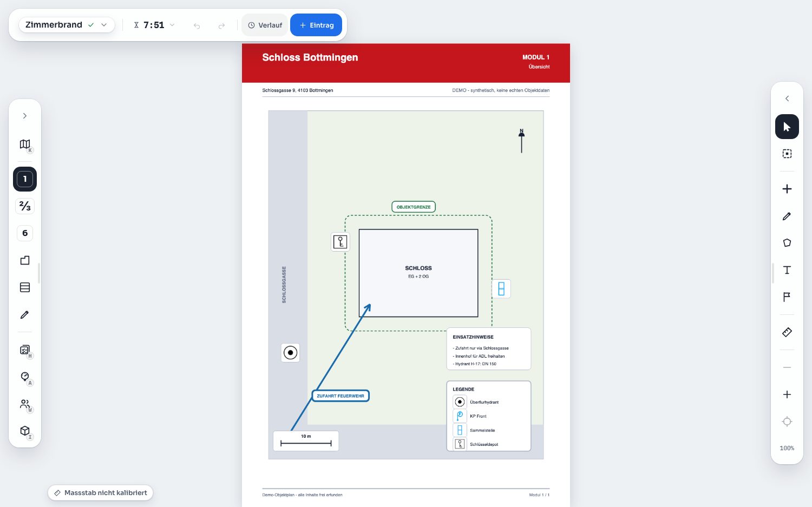Select the text tool
This screenshot has width=812, height=507.
tap(787, 270)
